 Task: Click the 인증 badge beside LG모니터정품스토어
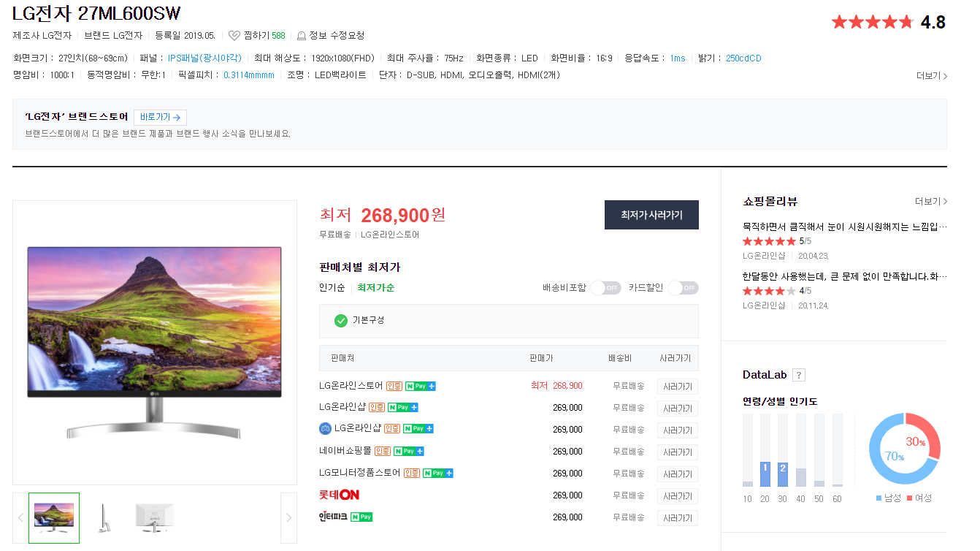click(412, 473)
